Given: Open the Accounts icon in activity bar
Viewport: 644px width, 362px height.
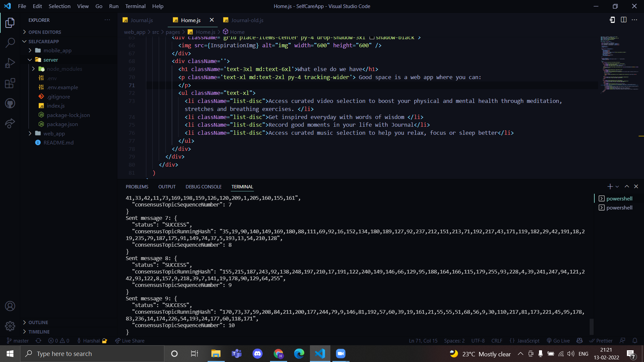Looking at the screenshot, I should coord(10,306).
